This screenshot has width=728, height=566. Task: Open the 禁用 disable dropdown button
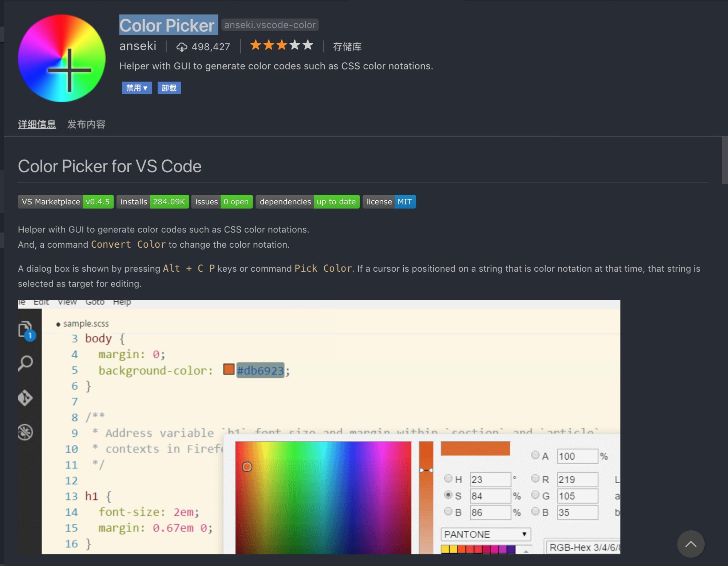137,88
